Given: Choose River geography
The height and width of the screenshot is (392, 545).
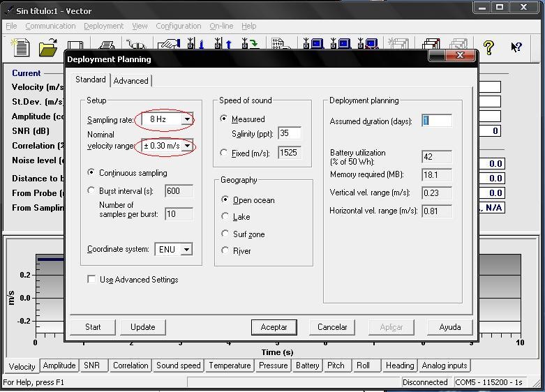Looking at the screenshot, I should tap(225, 250).
